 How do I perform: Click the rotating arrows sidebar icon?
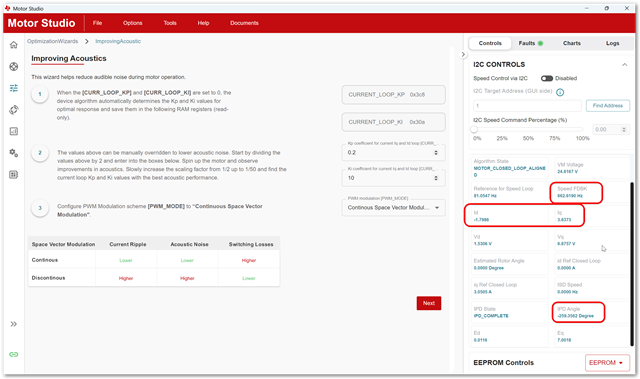click(x=14, y=110)
